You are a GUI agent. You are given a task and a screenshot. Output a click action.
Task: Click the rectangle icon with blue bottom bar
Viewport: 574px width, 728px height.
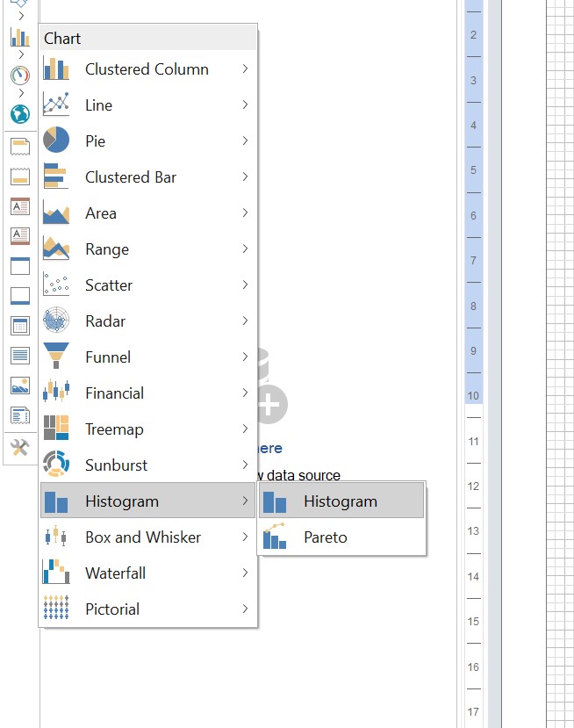tap(20, 296)
